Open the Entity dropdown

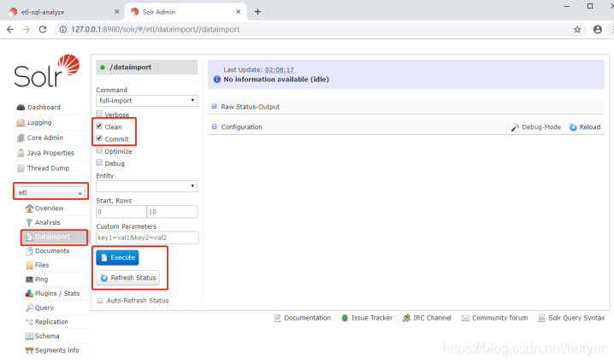[146, 186]
